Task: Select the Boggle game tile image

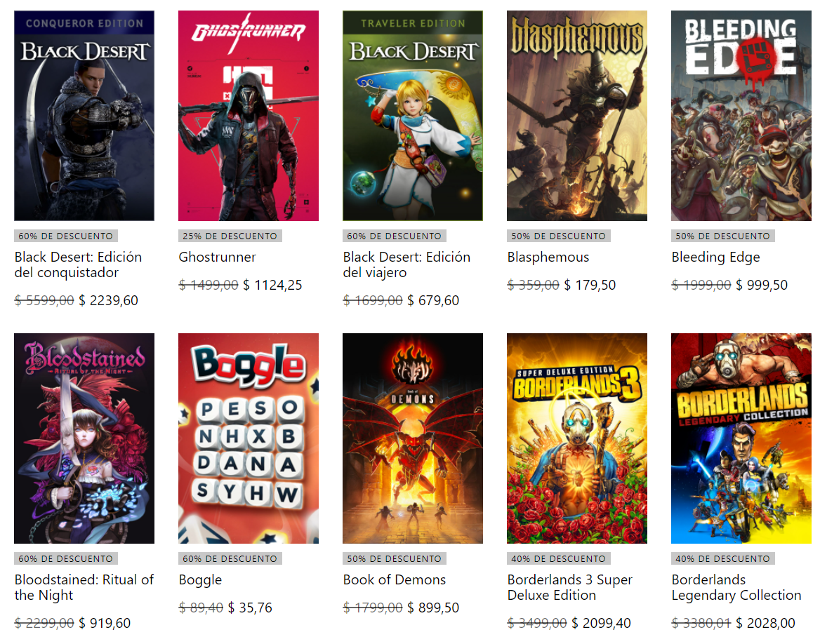Action: tap(249, 438)
